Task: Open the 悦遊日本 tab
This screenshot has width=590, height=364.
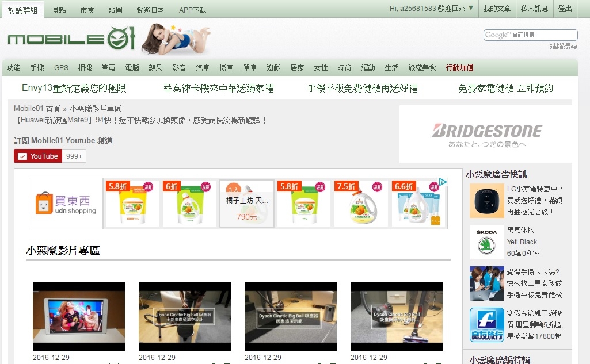Action: tap(150, 10)
